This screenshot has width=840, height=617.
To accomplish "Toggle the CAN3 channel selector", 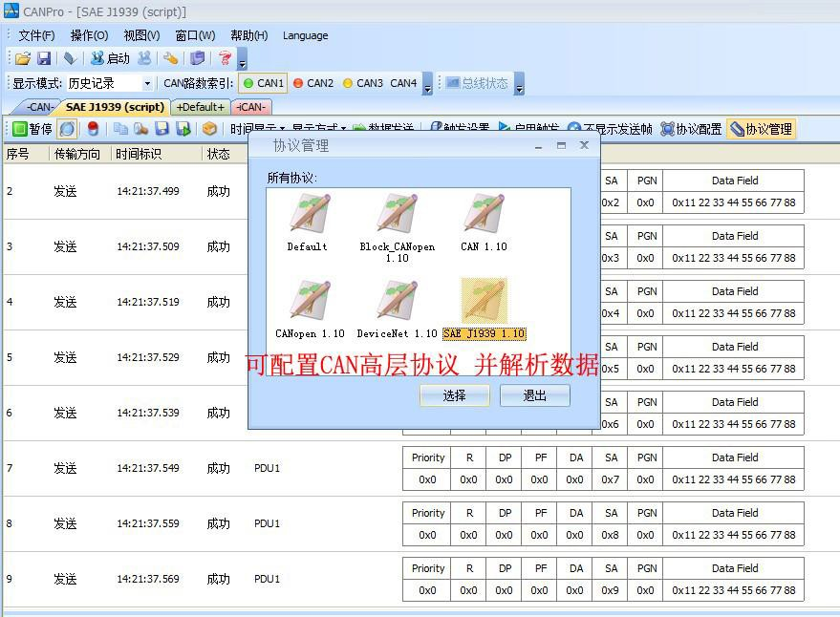I will (362, 84).
